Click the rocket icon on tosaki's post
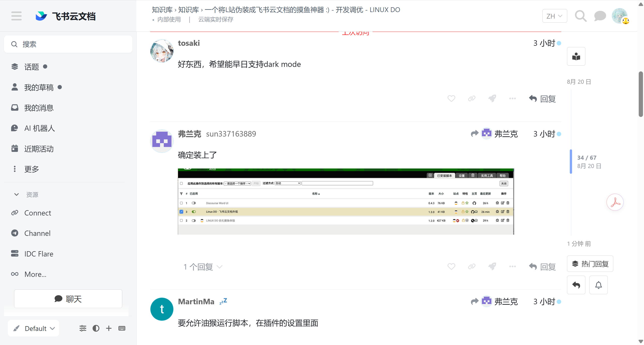This screenshot has height=345, width=644. [492, 99]
